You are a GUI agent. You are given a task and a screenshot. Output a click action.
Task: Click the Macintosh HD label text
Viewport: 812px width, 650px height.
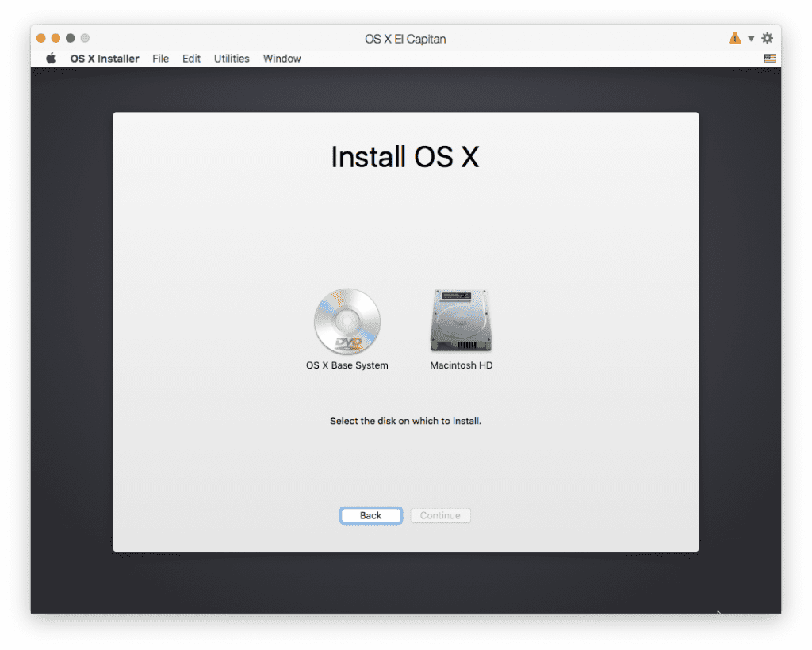coord(461,365)
